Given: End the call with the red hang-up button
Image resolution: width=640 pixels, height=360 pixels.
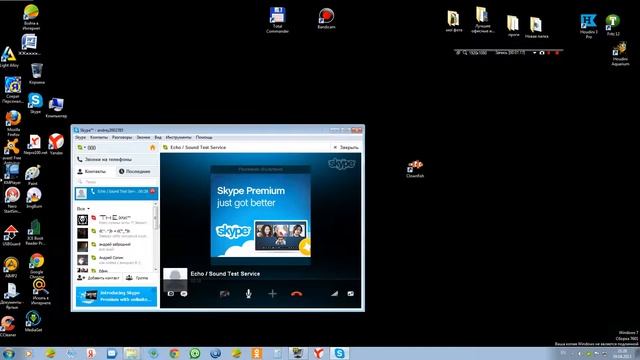Looking at the screenshot, I should (x=297, y=293).
